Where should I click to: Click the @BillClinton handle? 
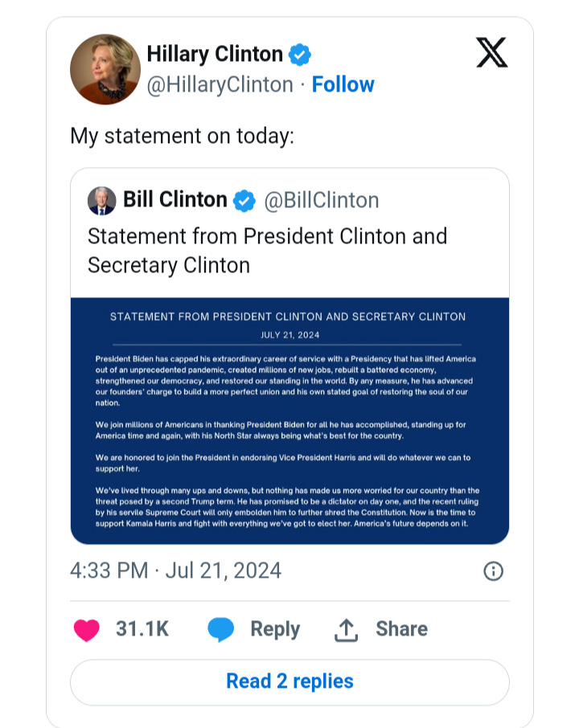point(322,201)
